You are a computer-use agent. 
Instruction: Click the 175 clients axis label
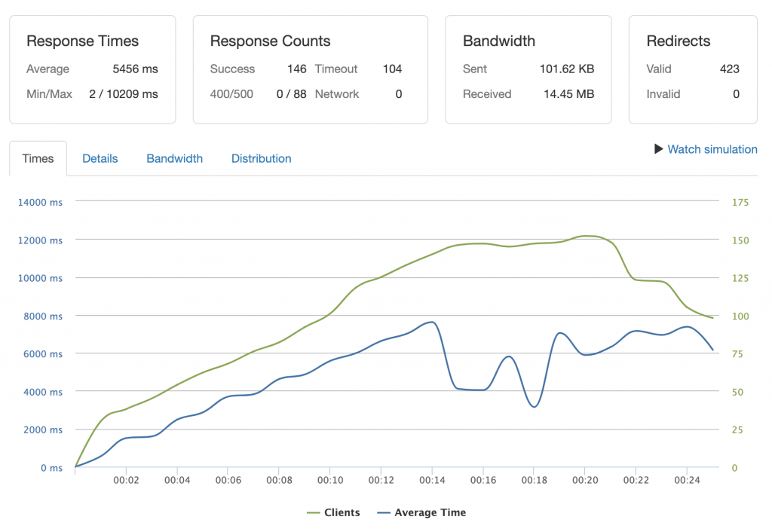740,202
